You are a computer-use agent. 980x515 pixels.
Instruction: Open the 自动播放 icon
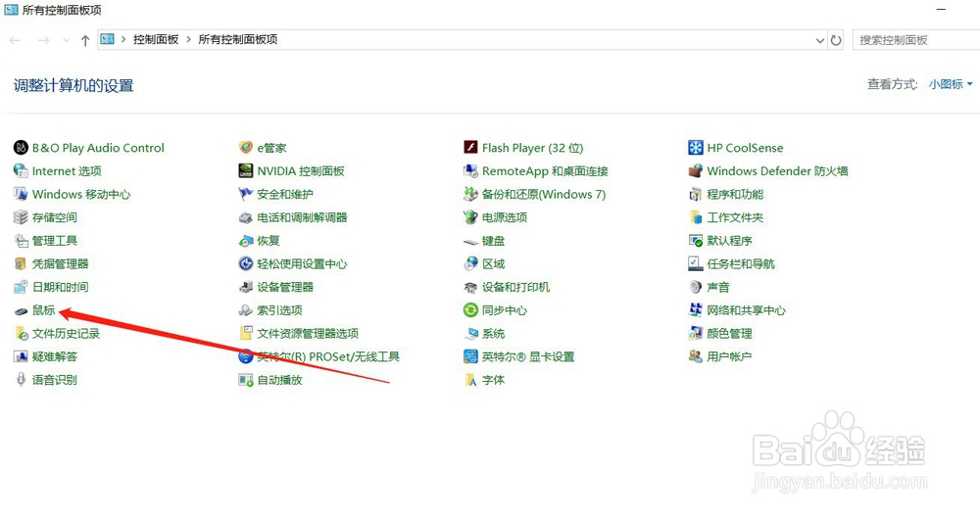pos(246,380)
